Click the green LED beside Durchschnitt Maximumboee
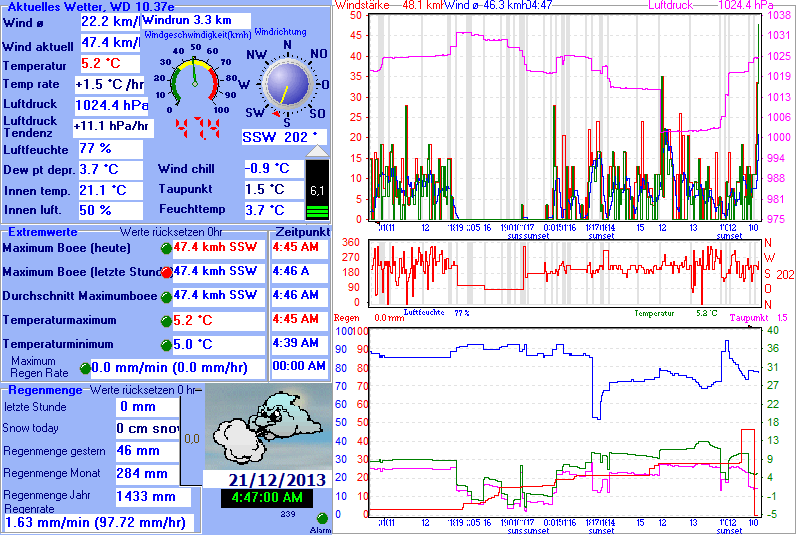This screenshot has width=797, height=535. click(166, 297)
